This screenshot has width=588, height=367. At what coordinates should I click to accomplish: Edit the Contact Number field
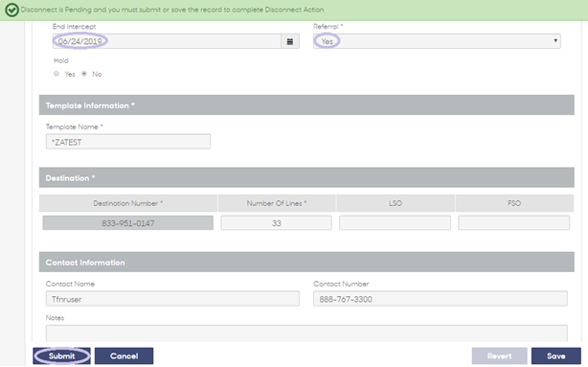[441, 299]
